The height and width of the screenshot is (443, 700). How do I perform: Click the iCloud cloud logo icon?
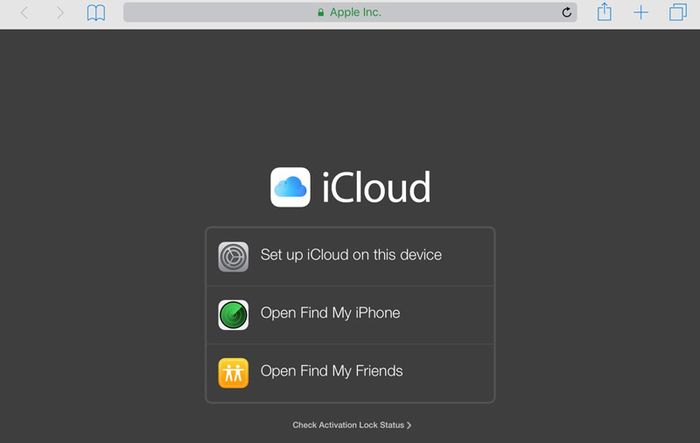click(290, 187)
